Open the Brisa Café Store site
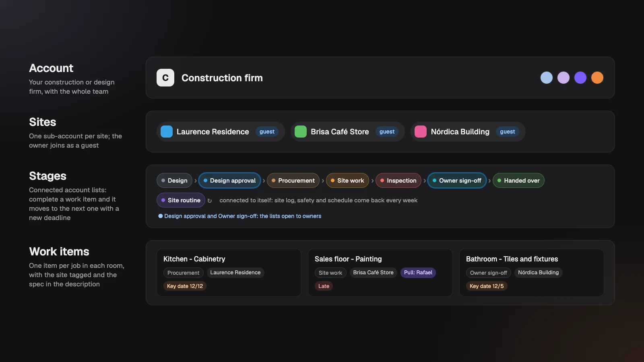 click(x=348, y=132)
